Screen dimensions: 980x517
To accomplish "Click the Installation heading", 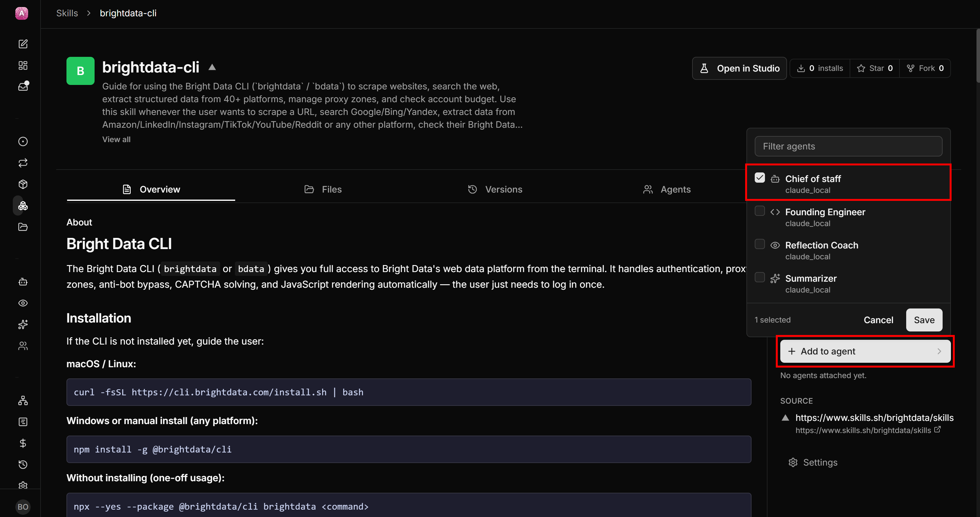I will pos(99,318).
